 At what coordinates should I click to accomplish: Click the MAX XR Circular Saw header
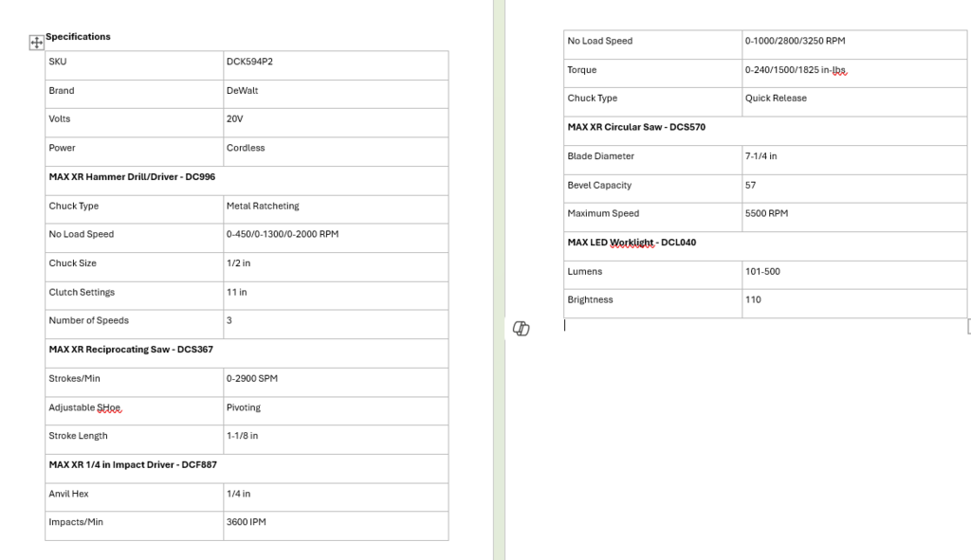point(636,127)
